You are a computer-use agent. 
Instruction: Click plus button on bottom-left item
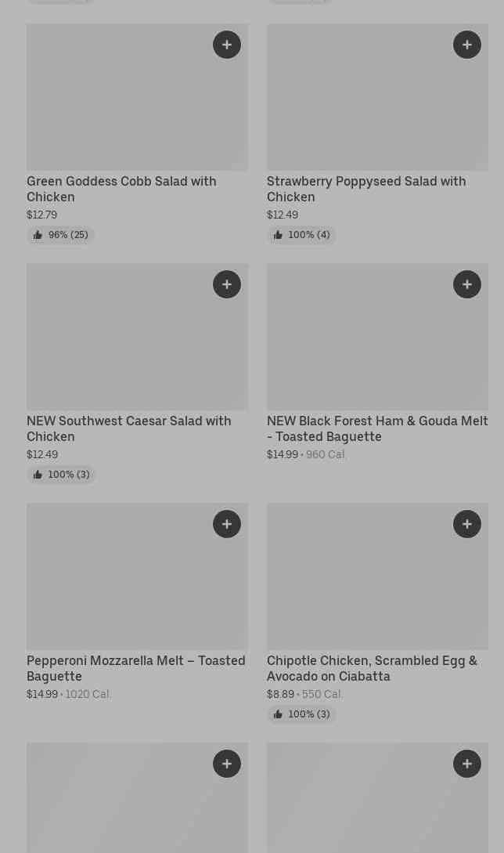click(x=227, y=764)
